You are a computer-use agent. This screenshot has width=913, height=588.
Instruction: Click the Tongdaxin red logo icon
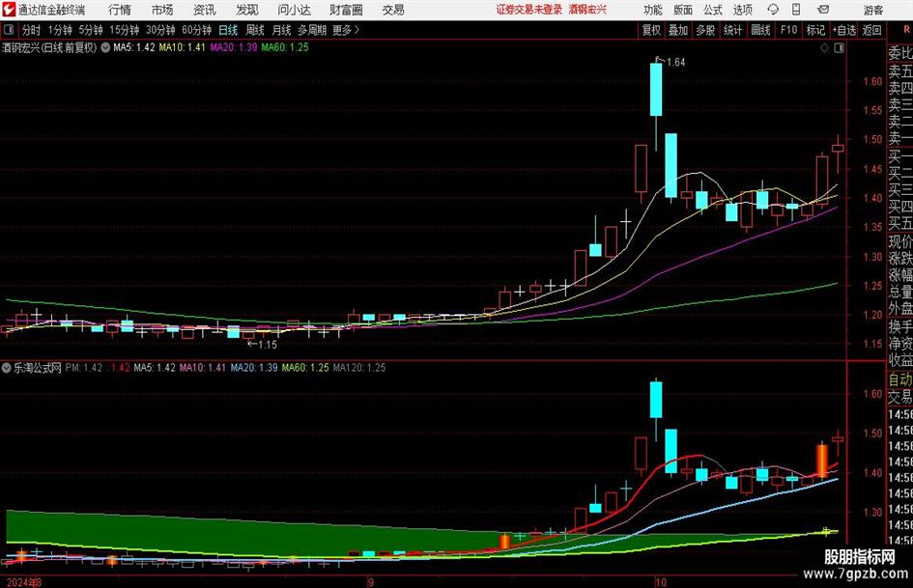pos(9,10)
